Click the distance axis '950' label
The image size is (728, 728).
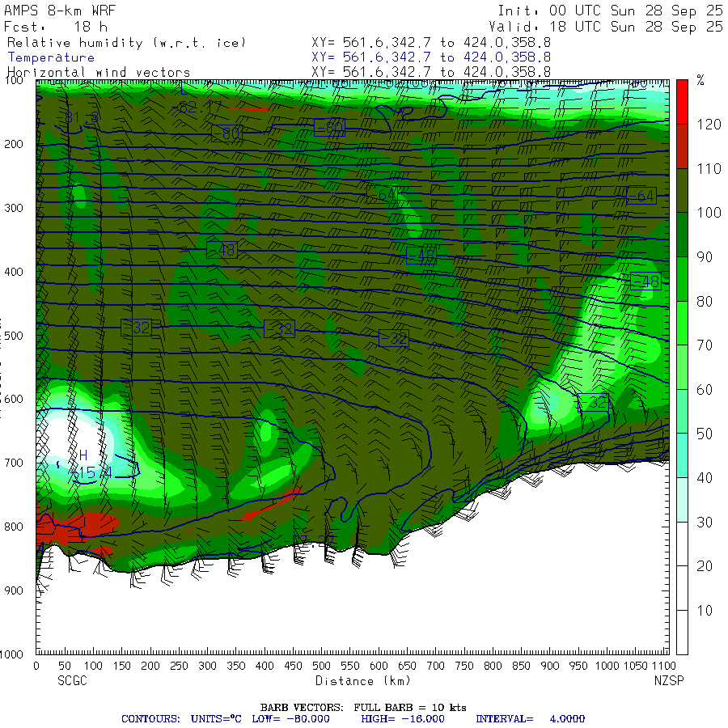(578, 666)
